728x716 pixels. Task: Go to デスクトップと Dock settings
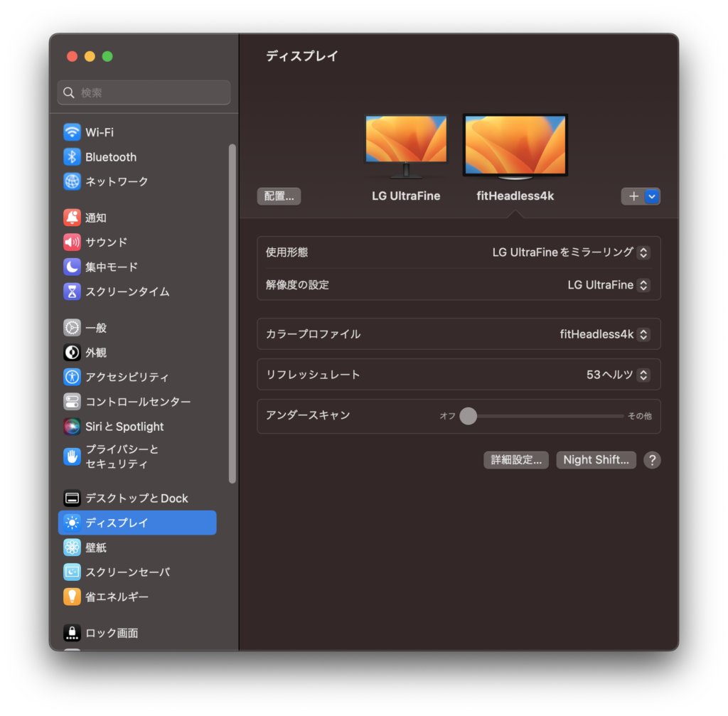(136, 498)
